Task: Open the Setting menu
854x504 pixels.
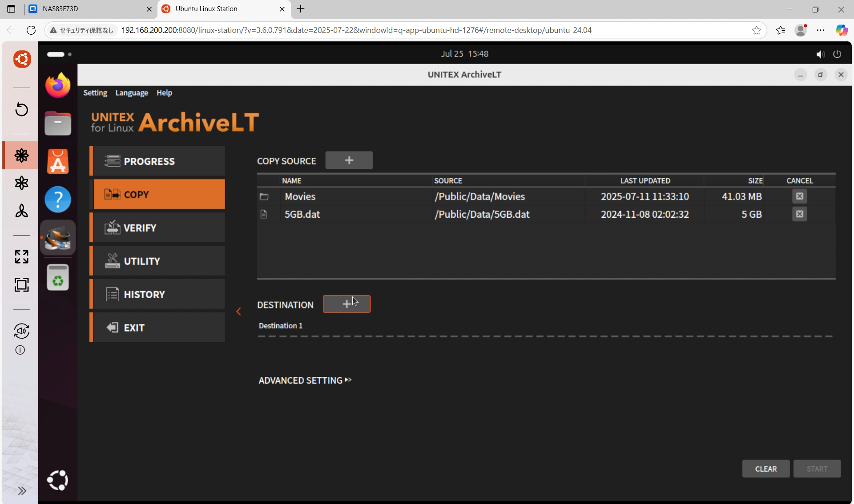Action: [95, 92]
